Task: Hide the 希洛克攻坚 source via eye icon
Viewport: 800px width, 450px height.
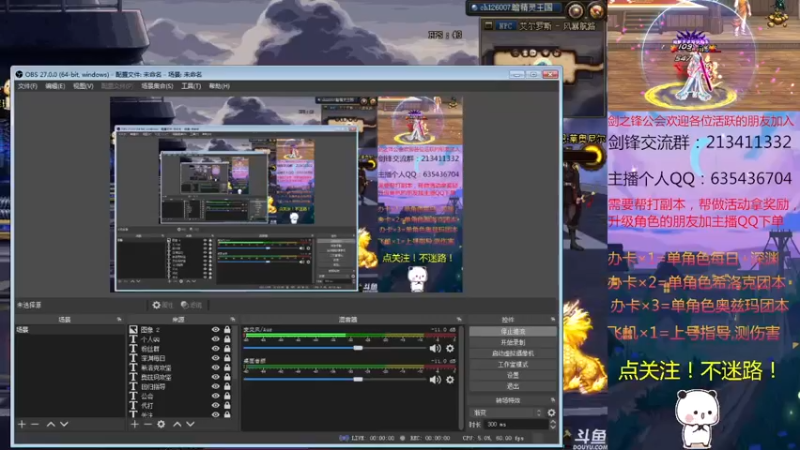Action: 215,367
